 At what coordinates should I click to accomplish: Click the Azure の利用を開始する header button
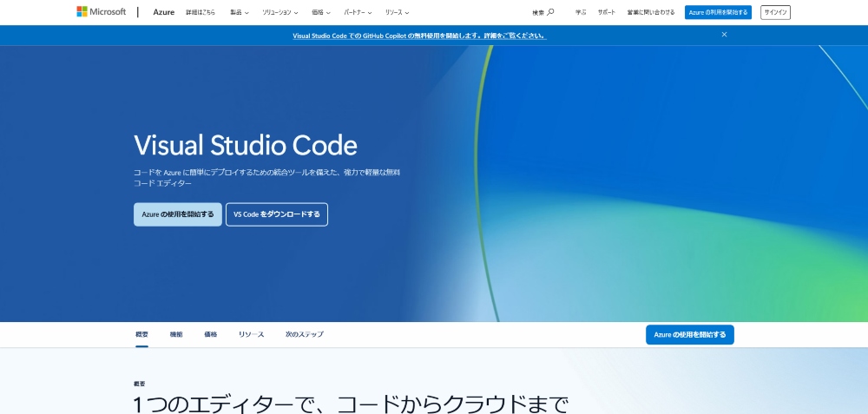[718, 12]
